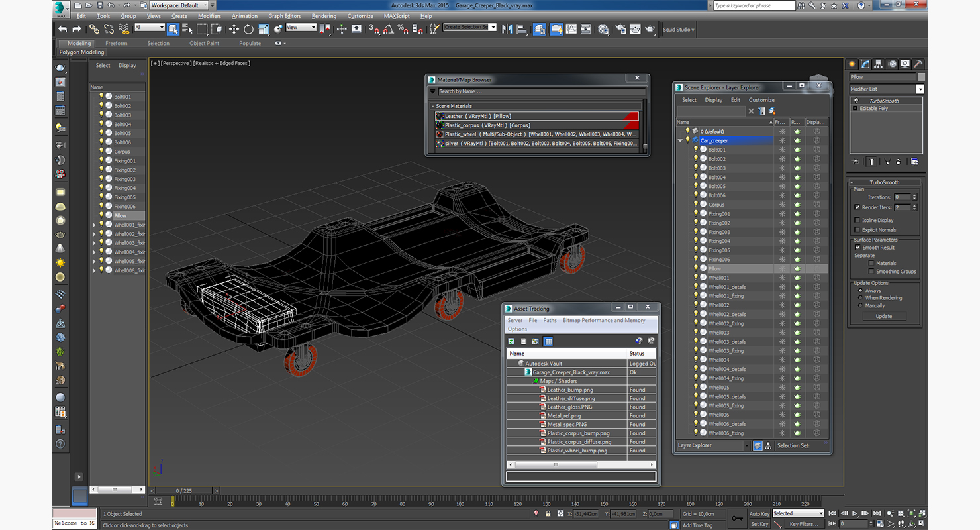
Task: Click the time slider 0 / 225 handle
Action: point(184,490)
